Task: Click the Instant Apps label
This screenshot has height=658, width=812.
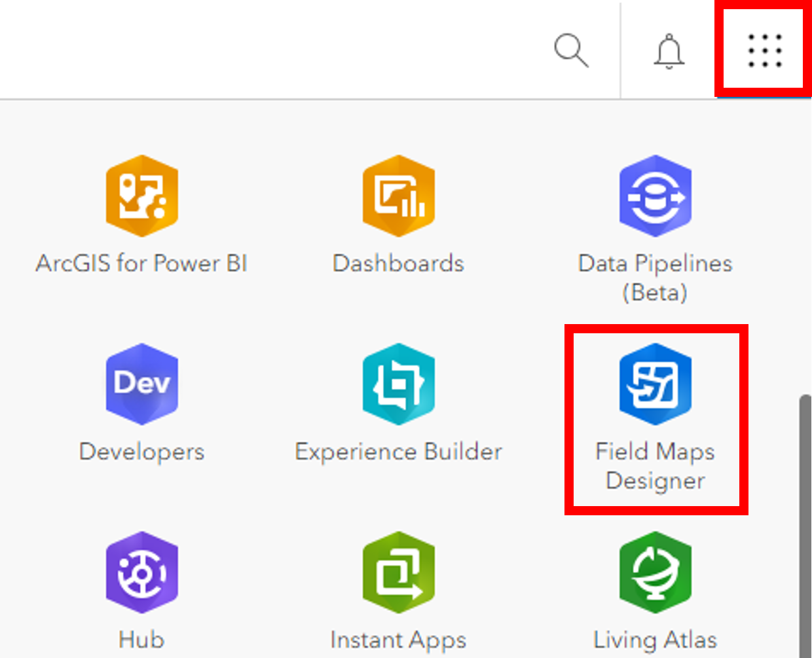Action: click(398, 640)
